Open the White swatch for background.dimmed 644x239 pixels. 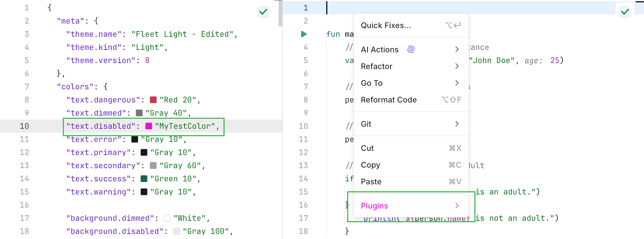tap(167, 218)
